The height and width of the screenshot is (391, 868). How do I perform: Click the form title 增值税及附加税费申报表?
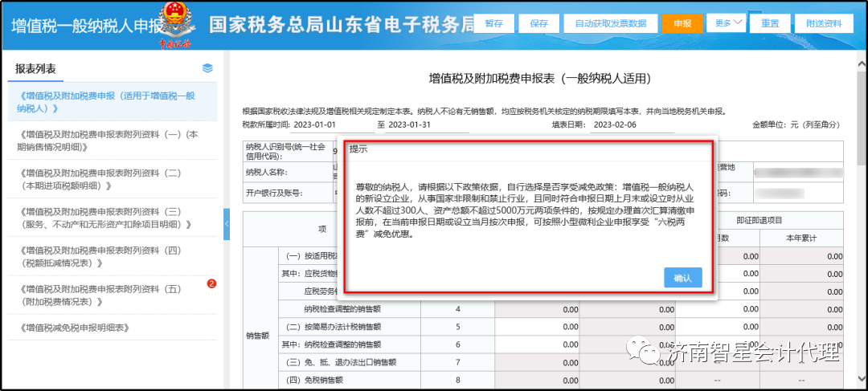coord(540,79)
